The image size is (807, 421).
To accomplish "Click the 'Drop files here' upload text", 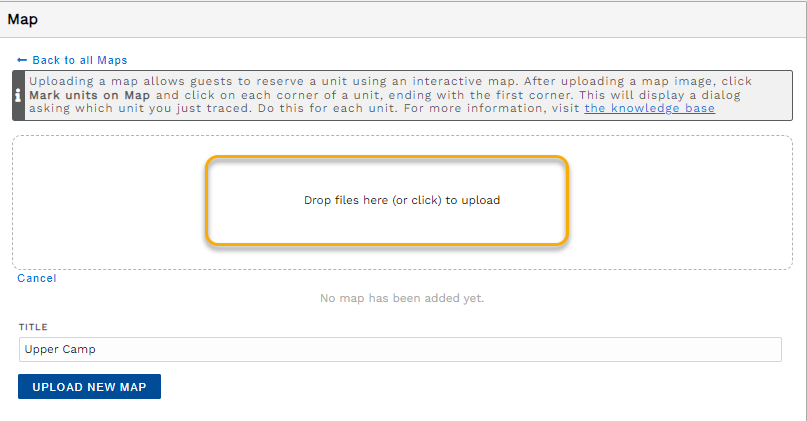I will pyautogui.click(x=401, y=200).
